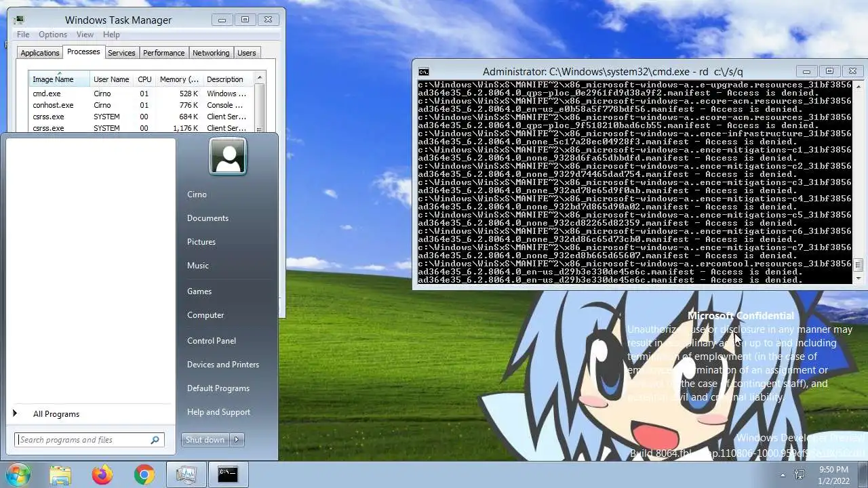Click the Shut down button
This screenshot has width=868, height=488.
[205, 440]
